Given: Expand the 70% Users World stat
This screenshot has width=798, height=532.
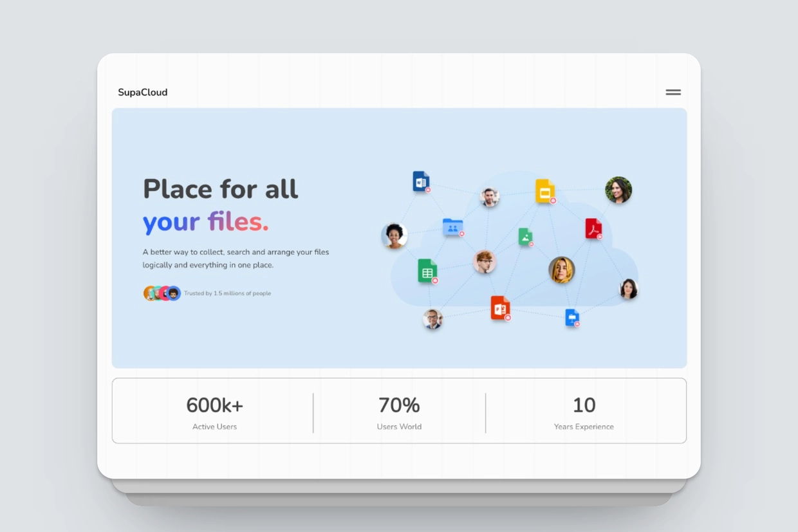Looking at the screenshot, I should 399,412.
